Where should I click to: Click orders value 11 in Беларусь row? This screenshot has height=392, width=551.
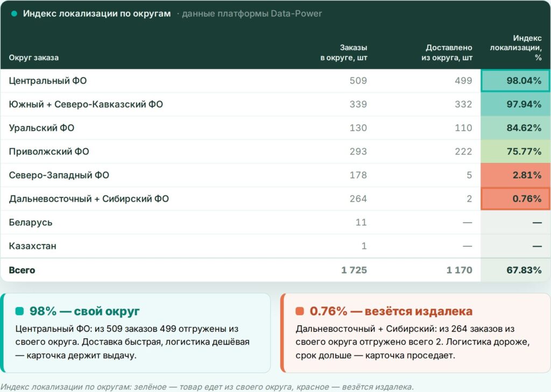[361, 222]
